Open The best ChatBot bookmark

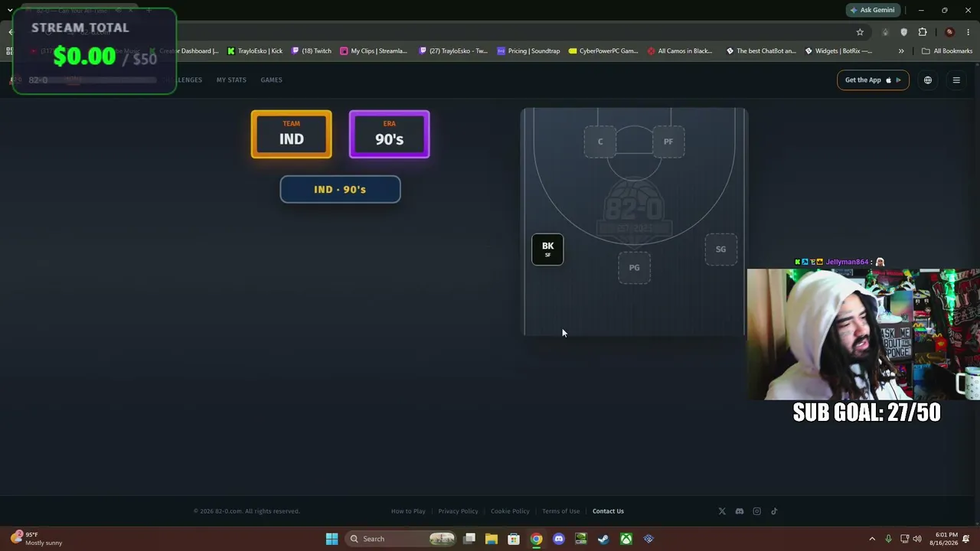pos(761,51)
